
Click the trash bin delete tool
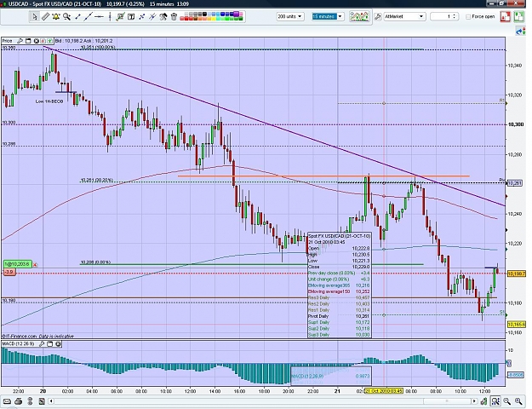point(174,16)
